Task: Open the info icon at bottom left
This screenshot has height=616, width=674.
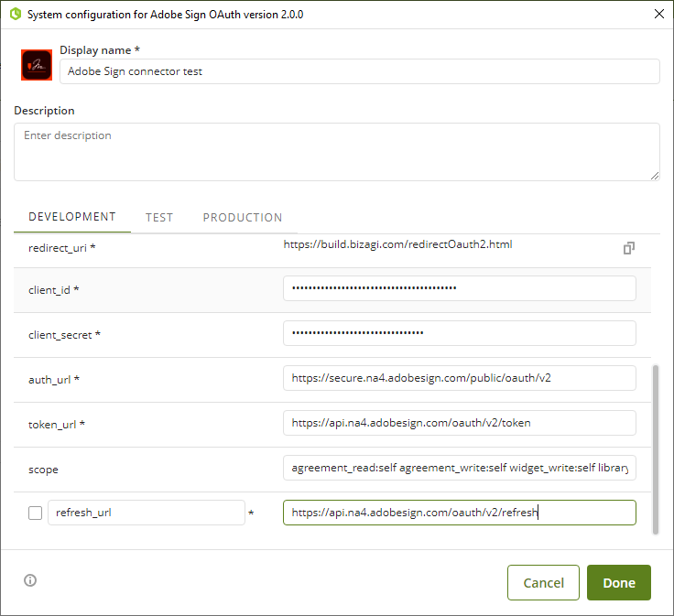Action: point(30,580)
